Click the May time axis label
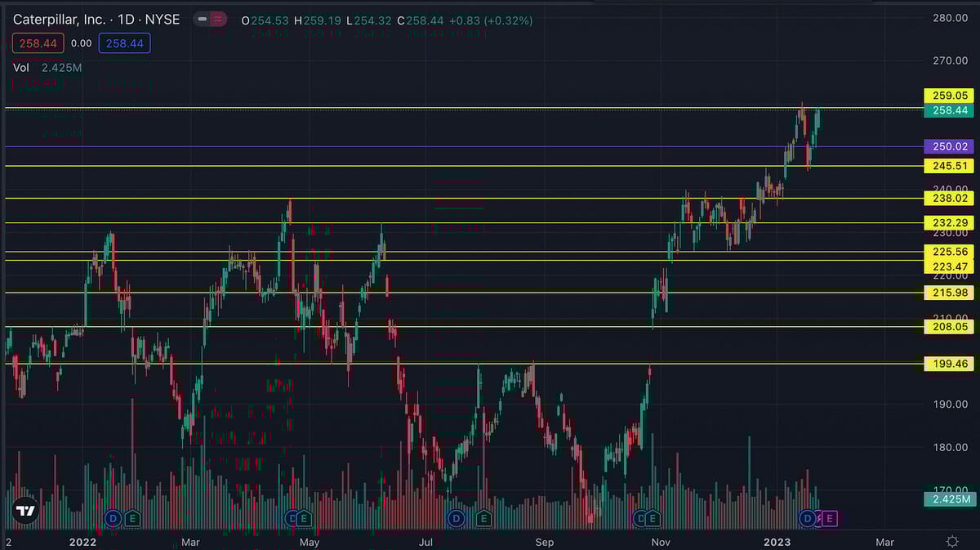This screenshot has height=550, width=980. (309, 542)
